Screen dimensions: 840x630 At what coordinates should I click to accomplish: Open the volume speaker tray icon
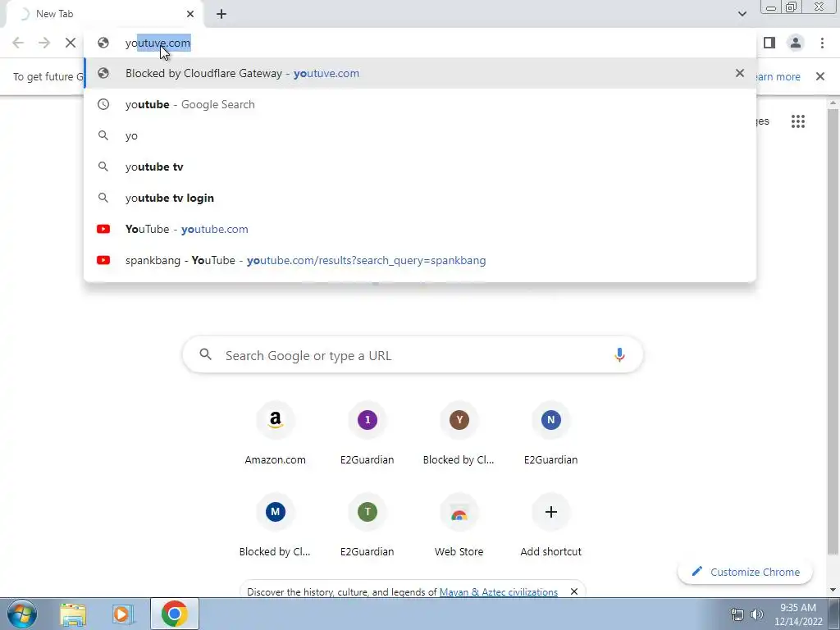(x=757, y=614)
